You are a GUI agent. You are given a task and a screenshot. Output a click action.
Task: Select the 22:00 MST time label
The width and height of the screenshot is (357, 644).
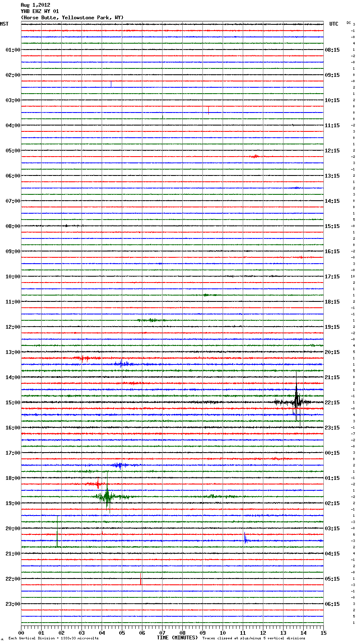point(13,579)
